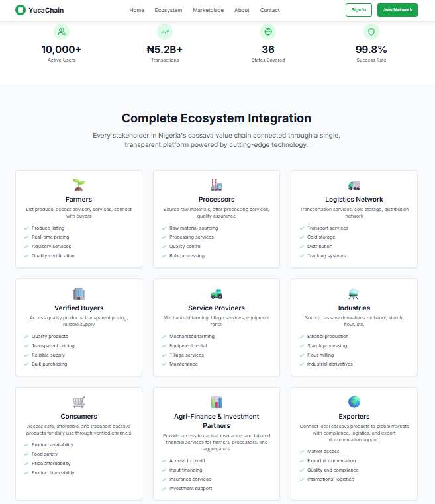The height and width of the screenshot is (504, 435).
Task: Click the Transactions trending arrow icon
Action: point(165,32)
